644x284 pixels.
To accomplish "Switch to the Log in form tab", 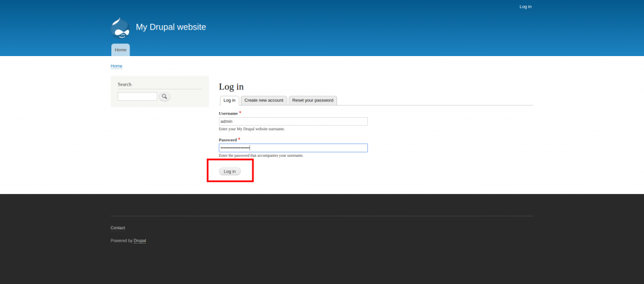I will (x=230, y=100).
